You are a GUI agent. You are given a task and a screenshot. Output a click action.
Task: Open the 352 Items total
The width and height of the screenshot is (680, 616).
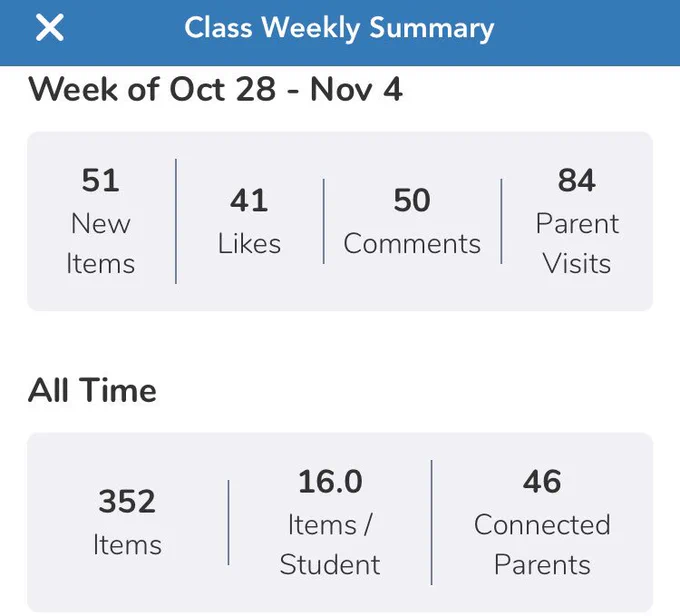[x=127, y=522]
